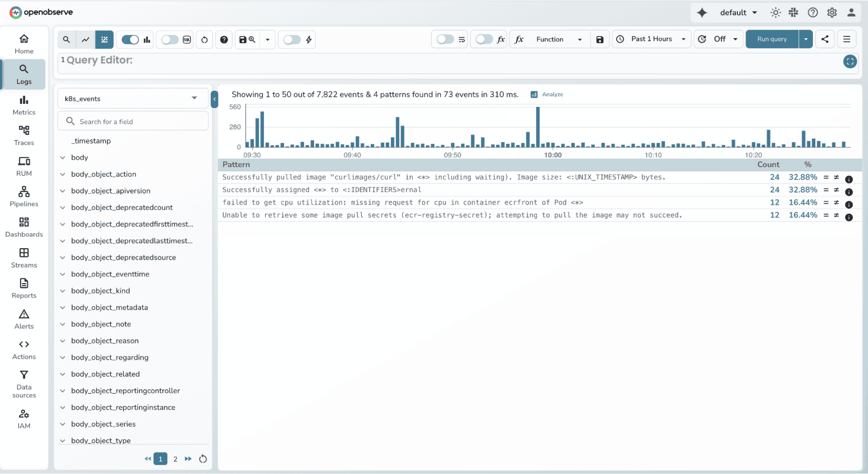
Task: Click the Run query button
Action: coord(771,39)
